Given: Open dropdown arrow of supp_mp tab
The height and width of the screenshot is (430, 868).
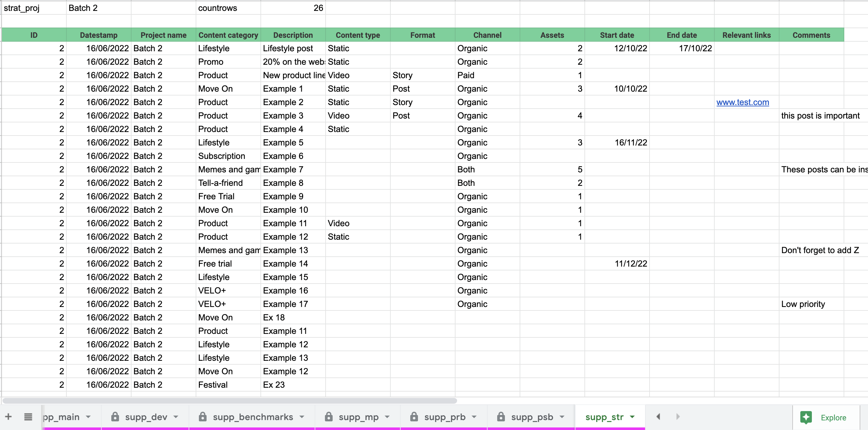Looking at the screenshot, I should coord(387,417).
